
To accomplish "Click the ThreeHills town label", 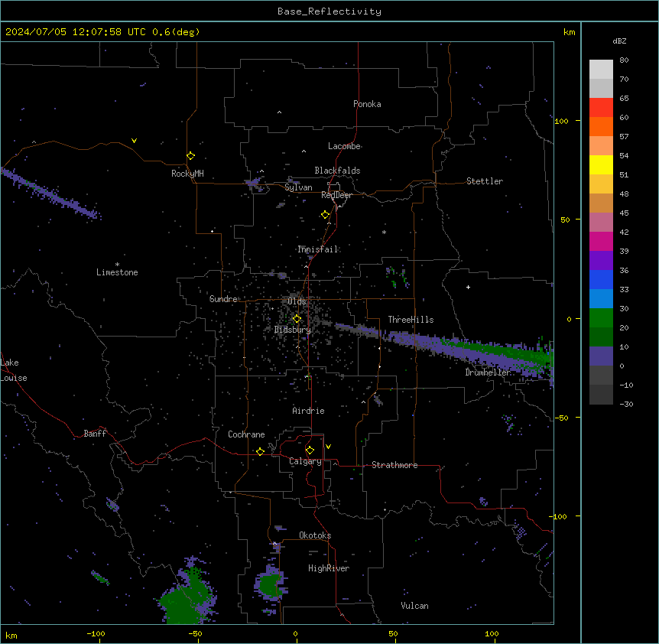I will point(411,320).
